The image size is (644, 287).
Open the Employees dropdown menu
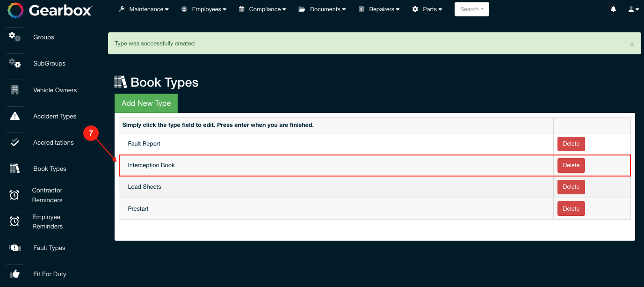click(x=204, y=9)
